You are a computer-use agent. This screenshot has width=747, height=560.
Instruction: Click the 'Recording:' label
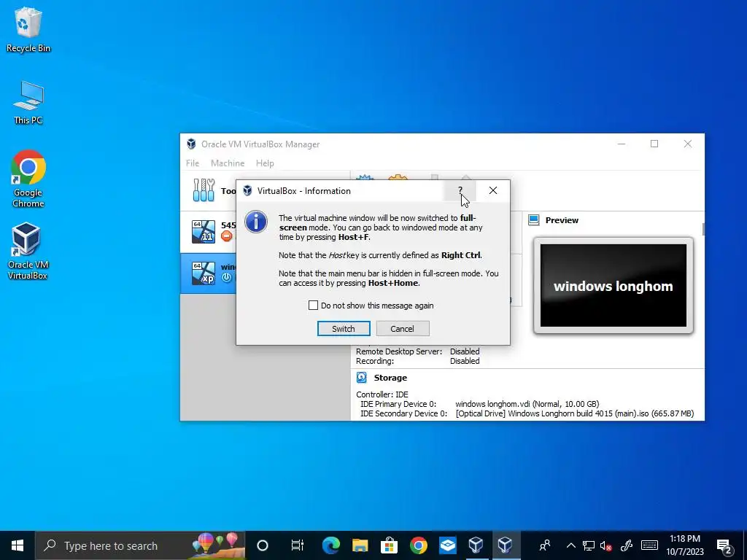(x=375, y=361)
